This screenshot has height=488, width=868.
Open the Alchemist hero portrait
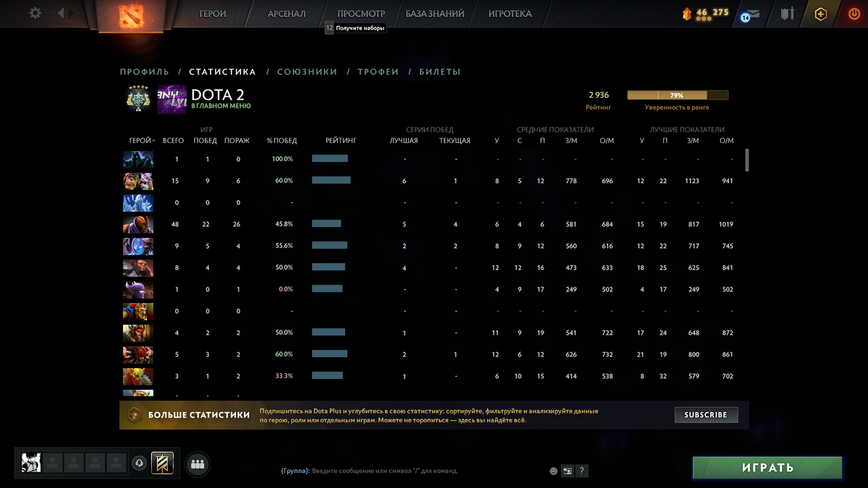138,181
